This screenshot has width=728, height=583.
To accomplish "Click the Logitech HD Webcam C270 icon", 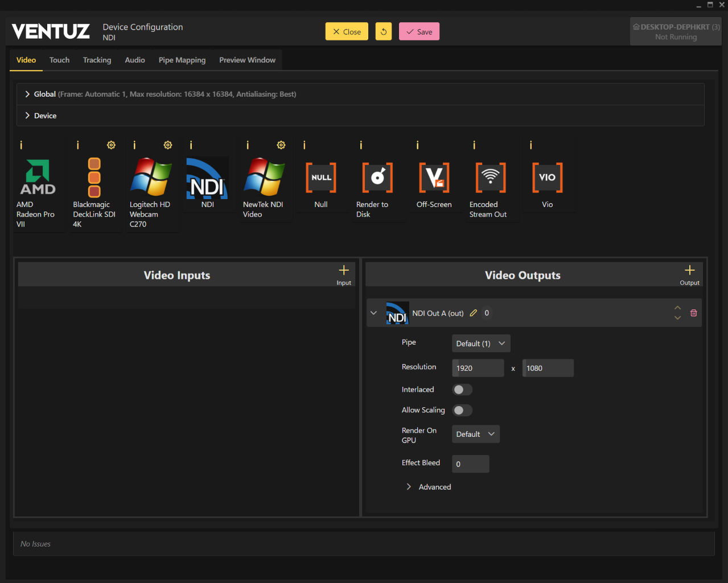I will tap(151, 177).
